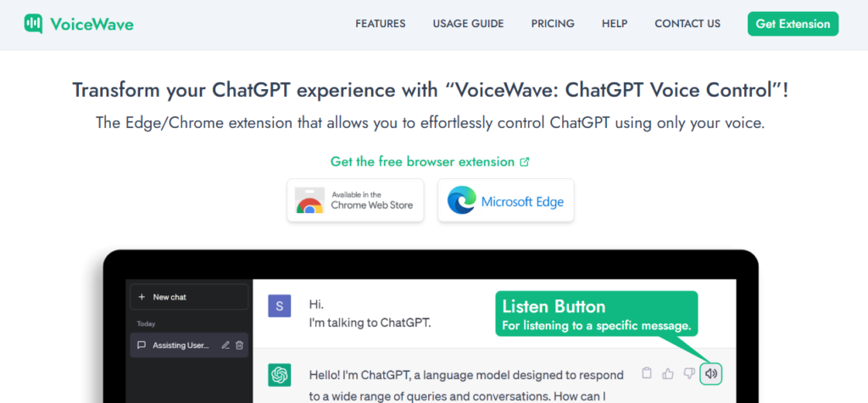Click the user avatar 'S' icon
This screenshot has width=868, height=403.
tap(280, 305)
